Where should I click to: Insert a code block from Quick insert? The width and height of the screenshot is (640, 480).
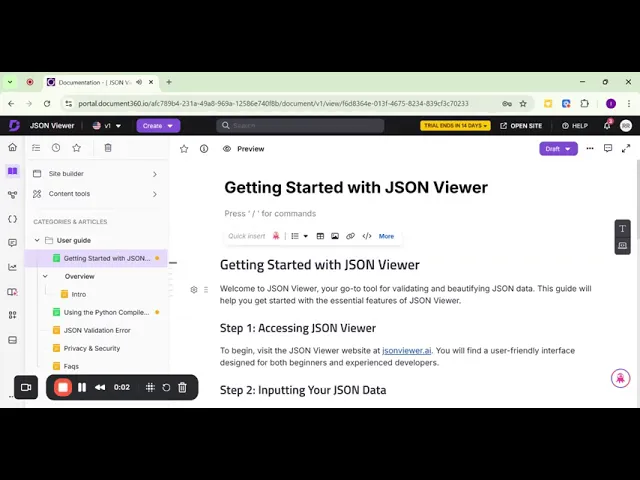point(367,236)
